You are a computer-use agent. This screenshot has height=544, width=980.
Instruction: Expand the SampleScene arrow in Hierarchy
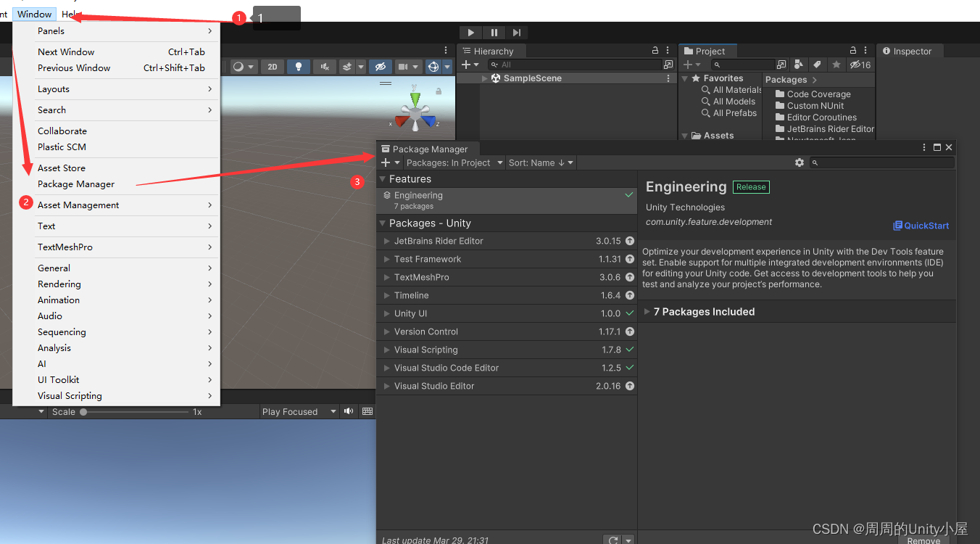point(485,78)
